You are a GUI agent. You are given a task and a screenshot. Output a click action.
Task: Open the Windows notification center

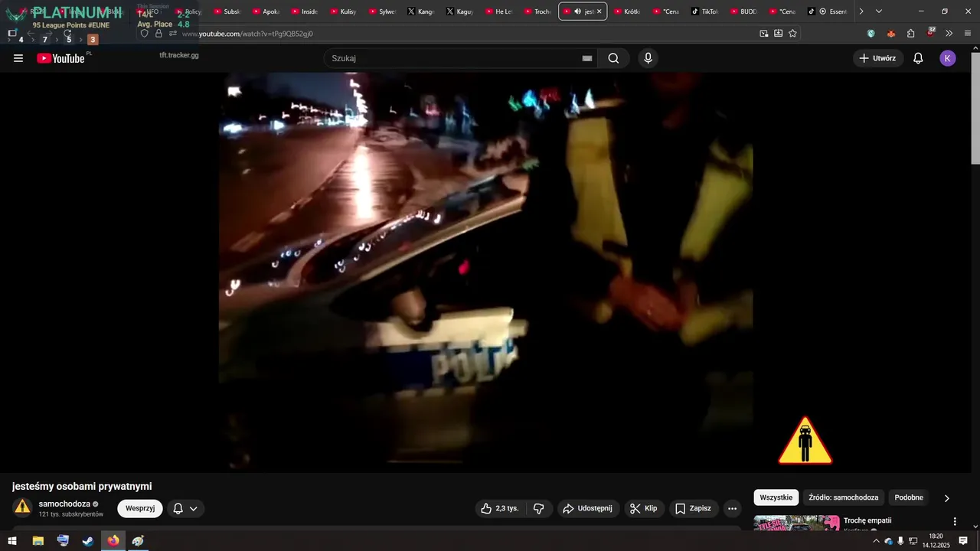point(963,541)
